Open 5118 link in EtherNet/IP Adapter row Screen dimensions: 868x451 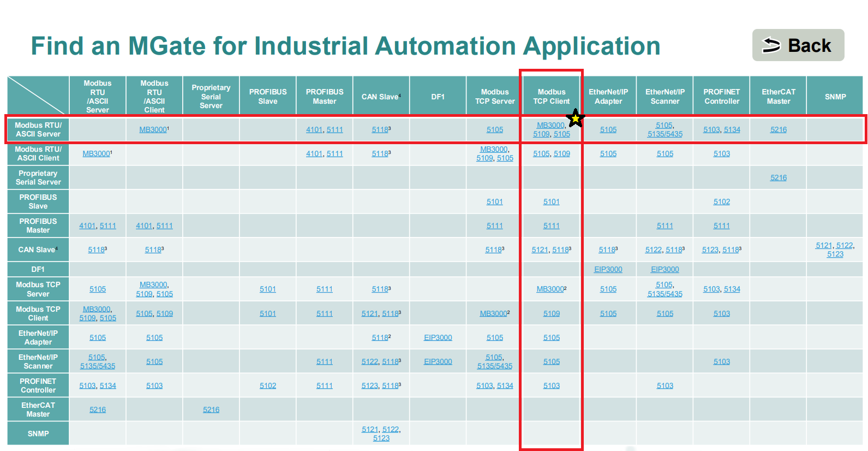(x=380, y=337)
